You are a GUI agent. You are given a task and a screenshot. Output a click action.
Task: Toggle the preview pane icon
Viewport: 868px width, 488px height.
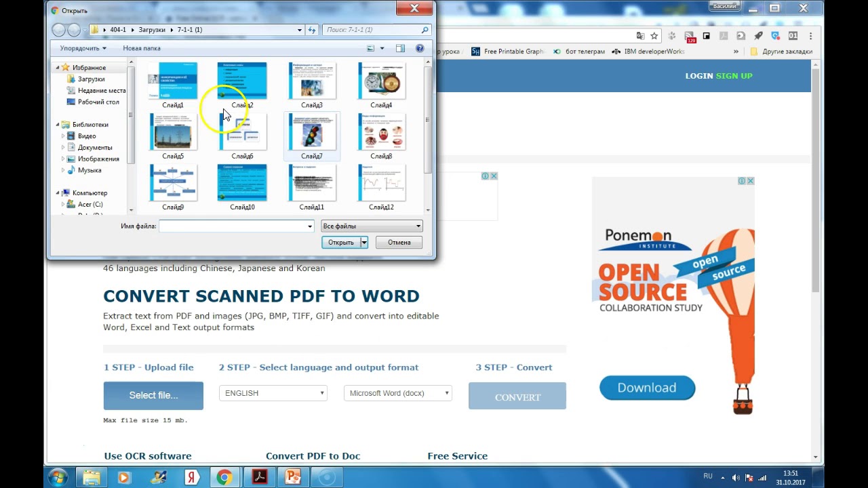[400, 48]
